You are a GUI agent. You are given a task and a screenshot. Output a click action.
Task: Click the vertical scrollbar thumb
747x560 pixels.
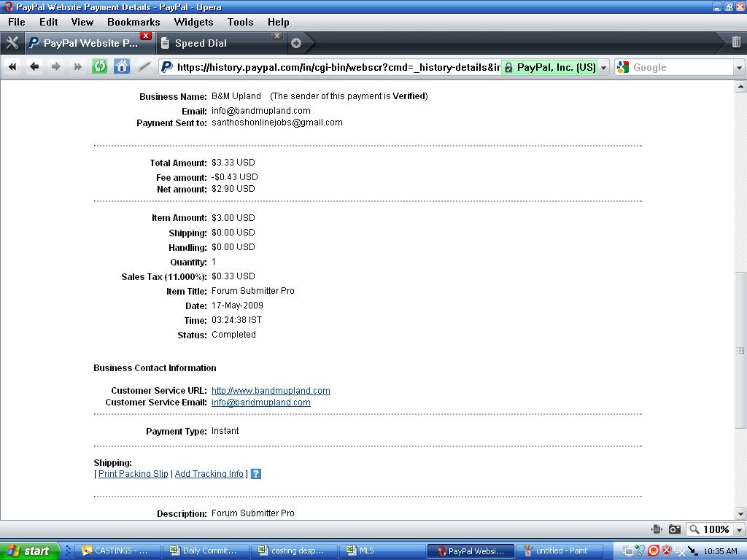740,350
